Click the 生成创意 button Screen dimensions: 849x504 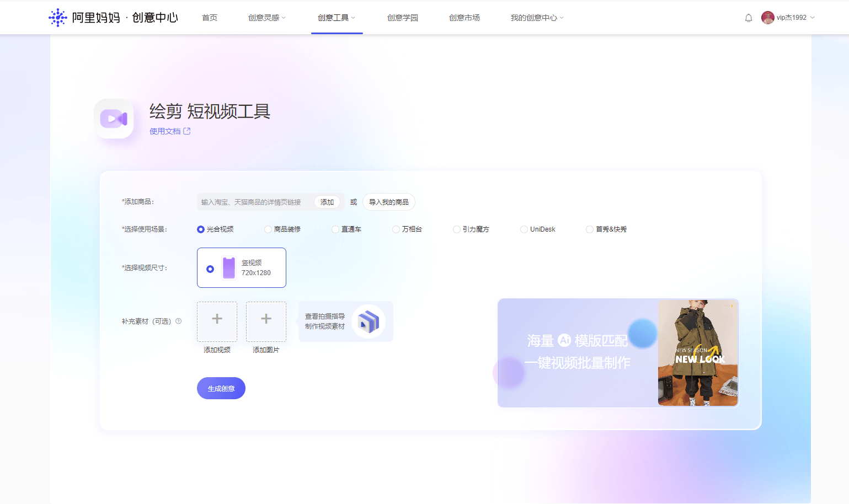(x=221, y=388)
